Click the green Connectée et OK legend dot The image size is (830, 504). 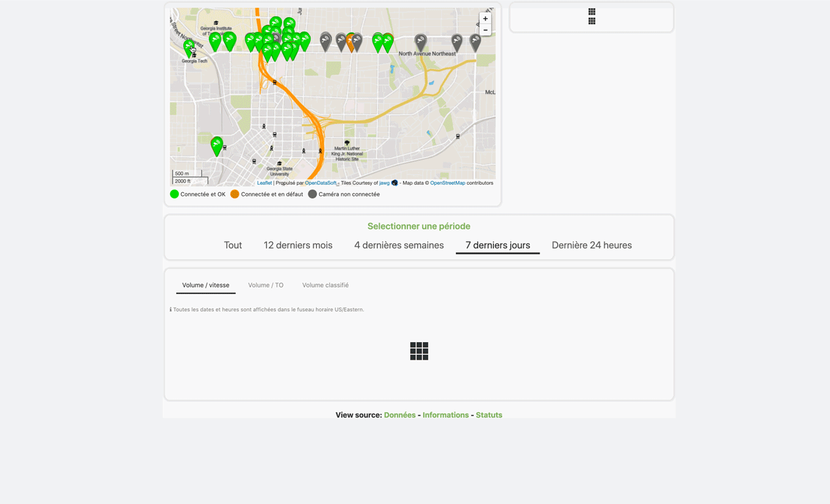174,194
